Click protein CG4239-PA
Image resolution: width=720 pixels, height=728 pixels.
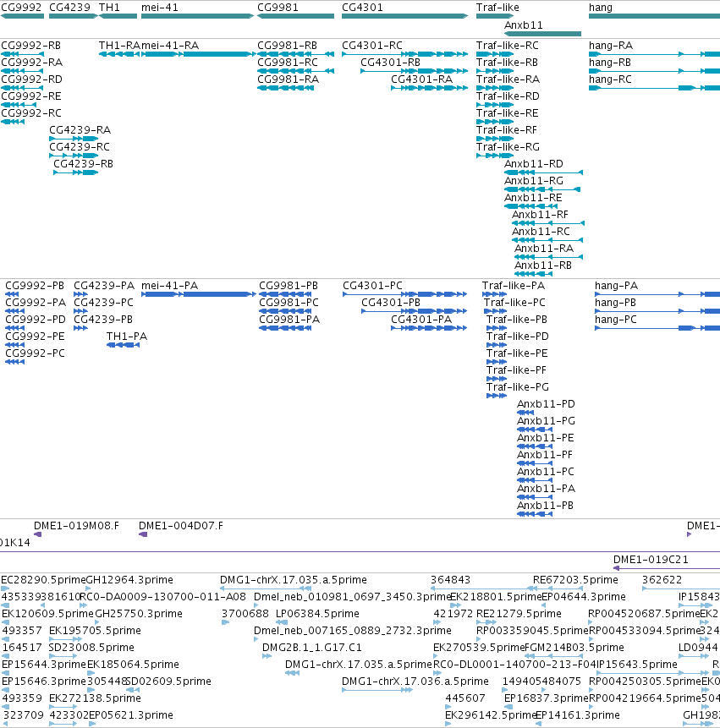point(81,294)
